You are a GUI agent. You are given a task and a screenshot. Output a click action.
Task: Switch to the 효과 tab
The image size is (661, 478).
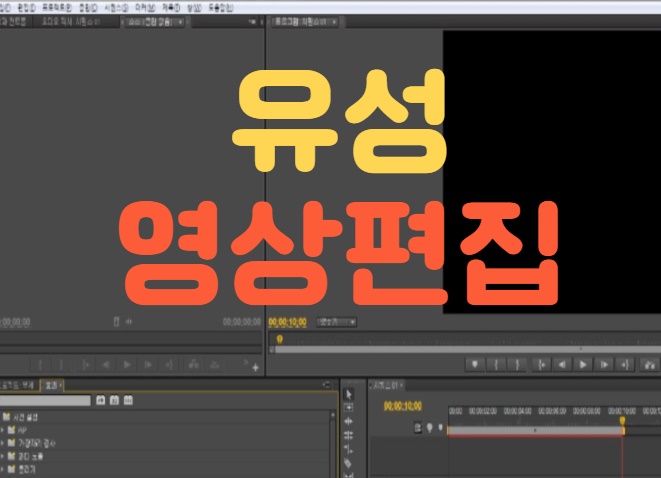click(51, 385)
